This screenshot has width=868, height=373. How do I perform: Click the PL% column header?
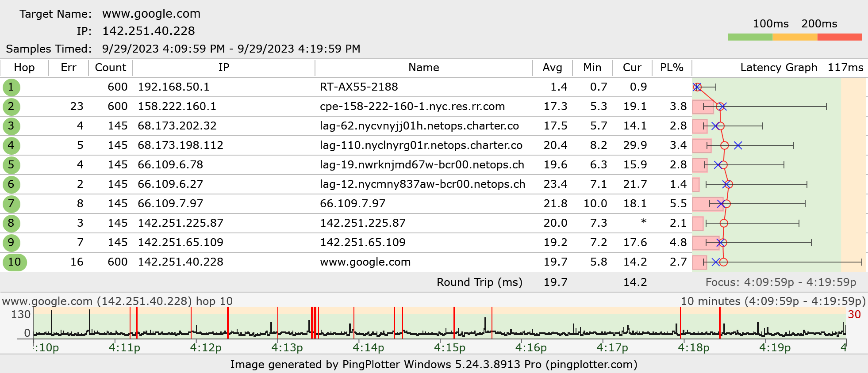(x=672, y=68)
